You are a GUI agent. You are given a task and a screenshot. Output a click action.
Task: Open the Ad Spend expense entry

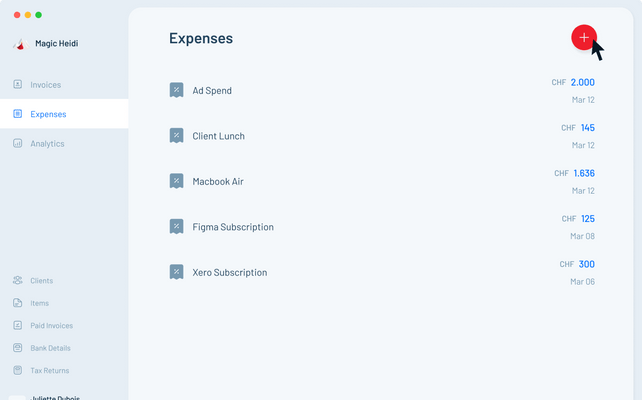click(212, 91)
